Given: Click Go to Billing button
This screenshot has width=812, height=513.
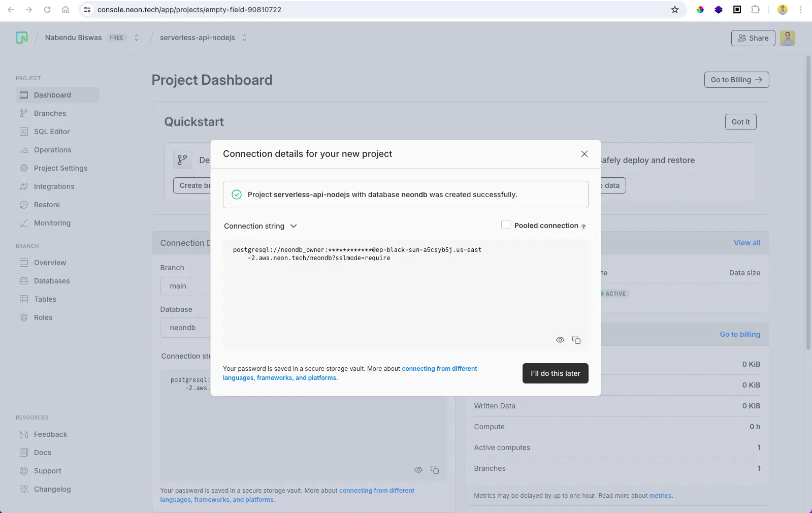Looking at the screenshot, I should point(737,80).
